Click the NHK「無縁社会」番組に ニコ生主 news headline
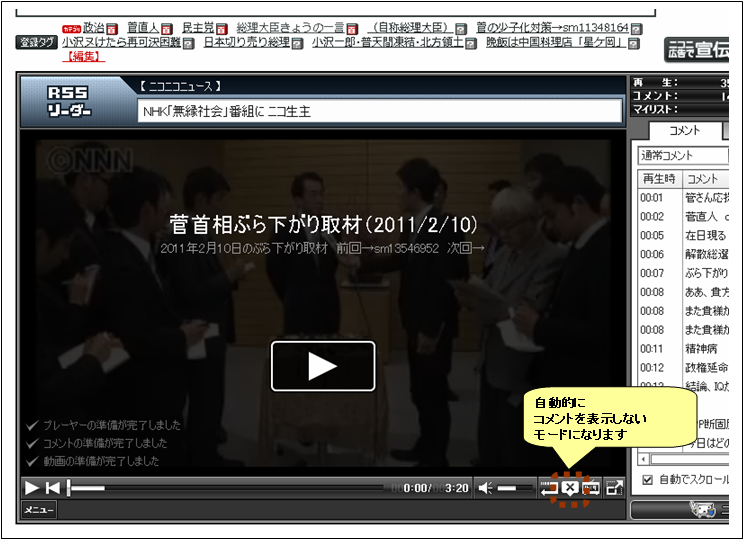Screen dimensions: 744x540 [x=227, y=112]
